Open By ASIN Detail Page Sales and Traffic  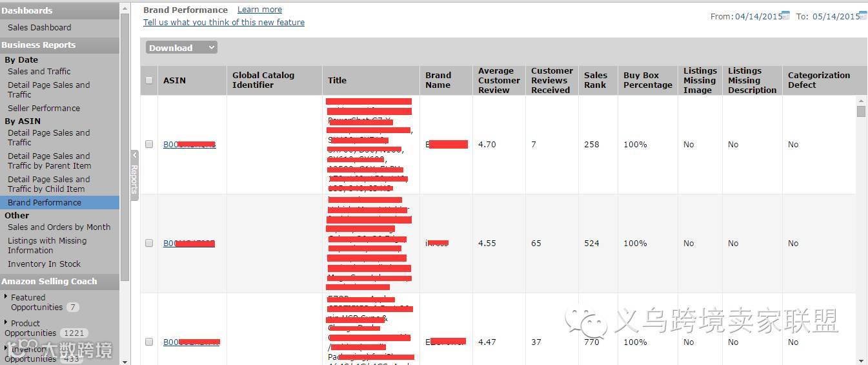point(49,138)
